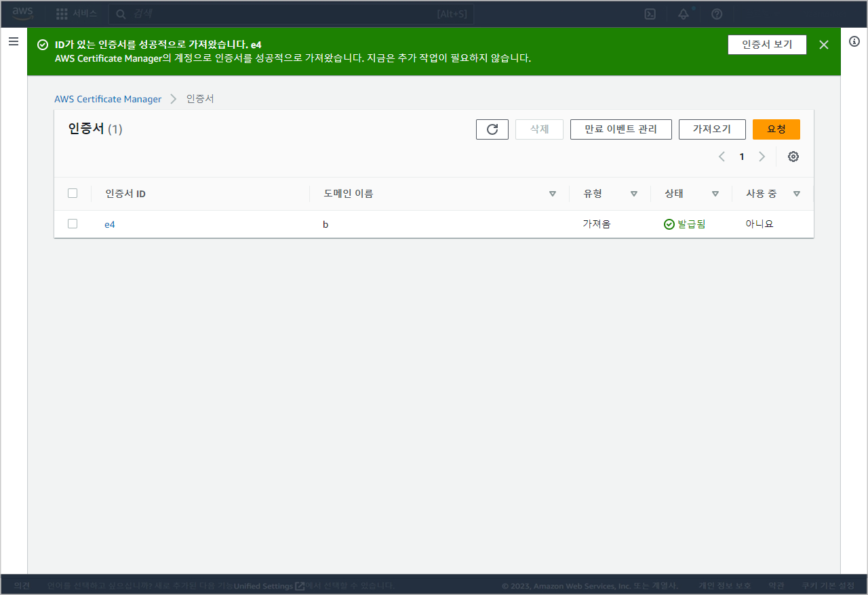Open the Services grid menu
The width and height of the screenshot is (868, 595).
click(62, 14)
